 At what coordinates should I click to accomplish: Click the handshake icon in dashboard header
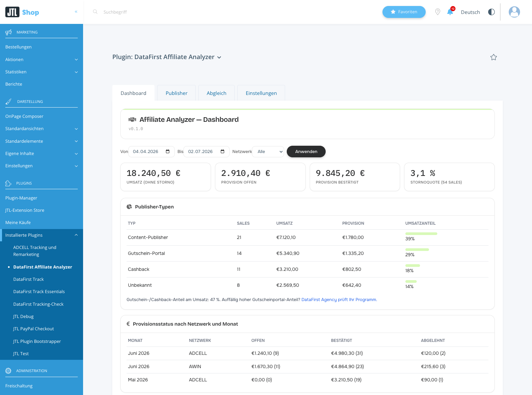(132, 119)
